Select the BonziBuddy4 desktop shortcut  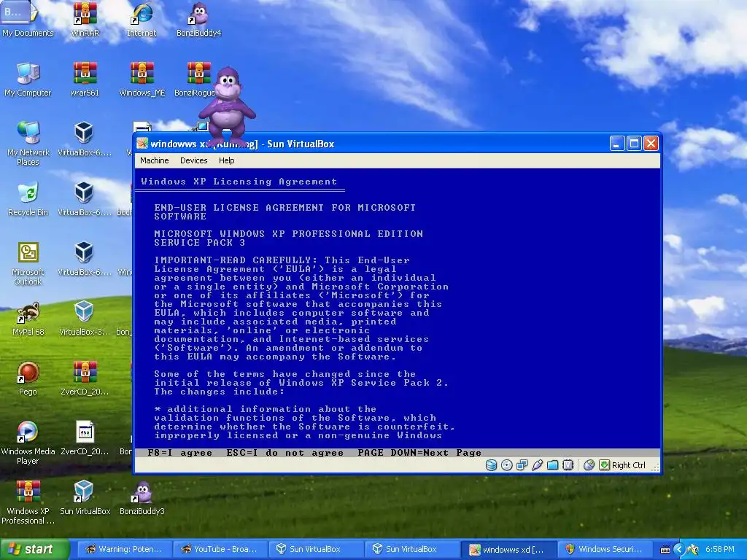[198, 20]
